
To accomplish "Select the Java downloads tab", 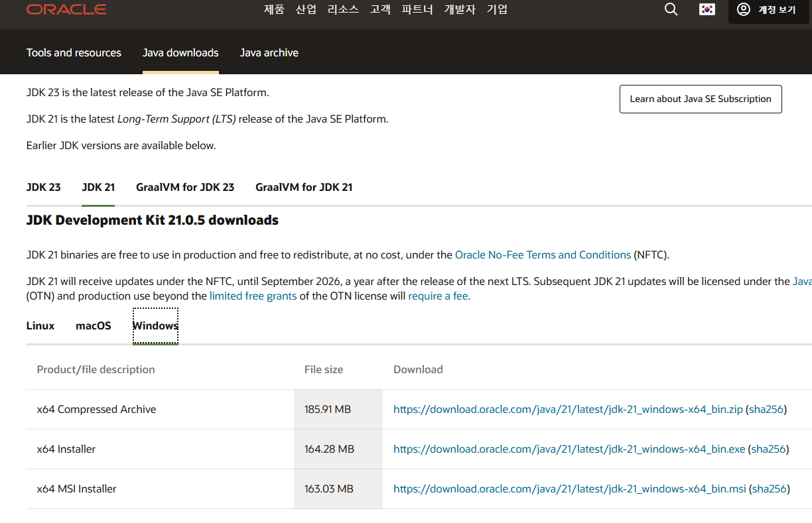I will [180, 53].
